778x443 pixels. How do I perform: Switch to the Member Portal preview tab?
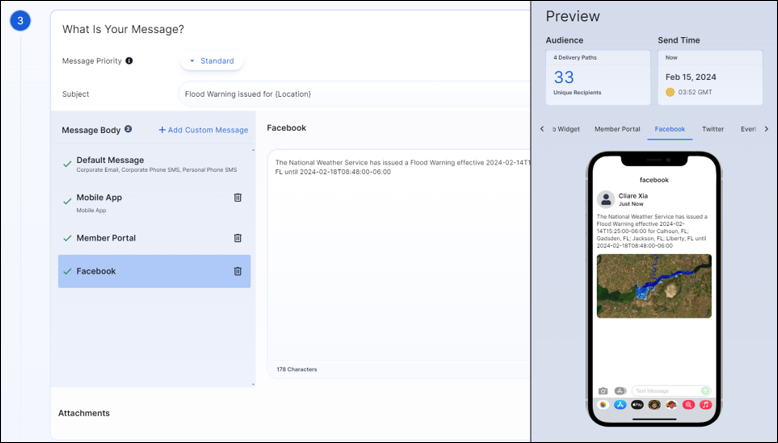pyautogui.click(x=617, y=129)
